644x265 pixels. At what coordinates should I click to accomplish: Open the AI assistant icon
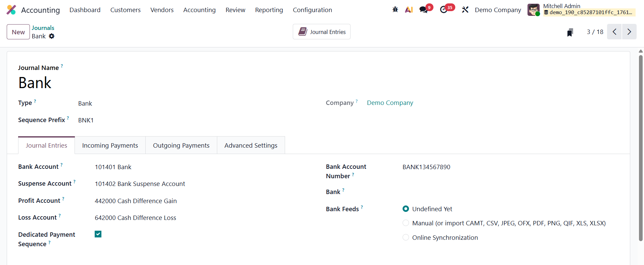409,10
